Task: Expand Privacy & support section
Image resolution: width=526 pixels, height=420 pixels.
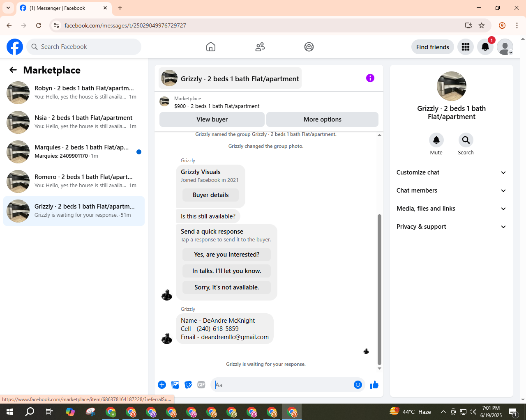Action: [x=451, y=227]
